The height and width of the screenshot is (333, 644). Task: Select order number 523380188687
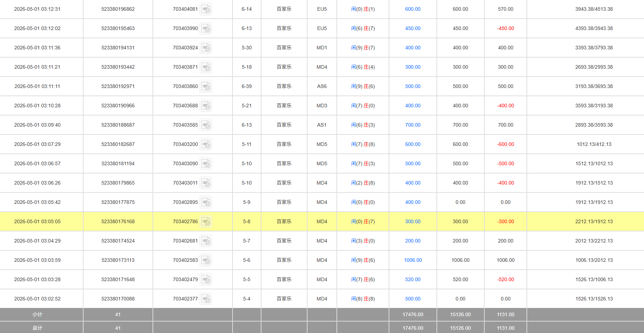(118, 125)
